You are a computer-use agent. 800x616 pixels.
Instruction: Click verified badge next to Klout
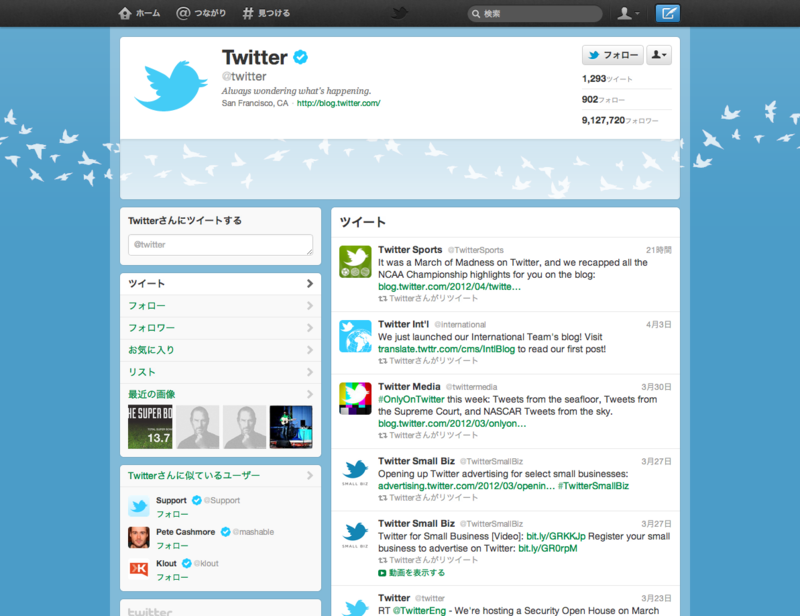tap(187, 563)
